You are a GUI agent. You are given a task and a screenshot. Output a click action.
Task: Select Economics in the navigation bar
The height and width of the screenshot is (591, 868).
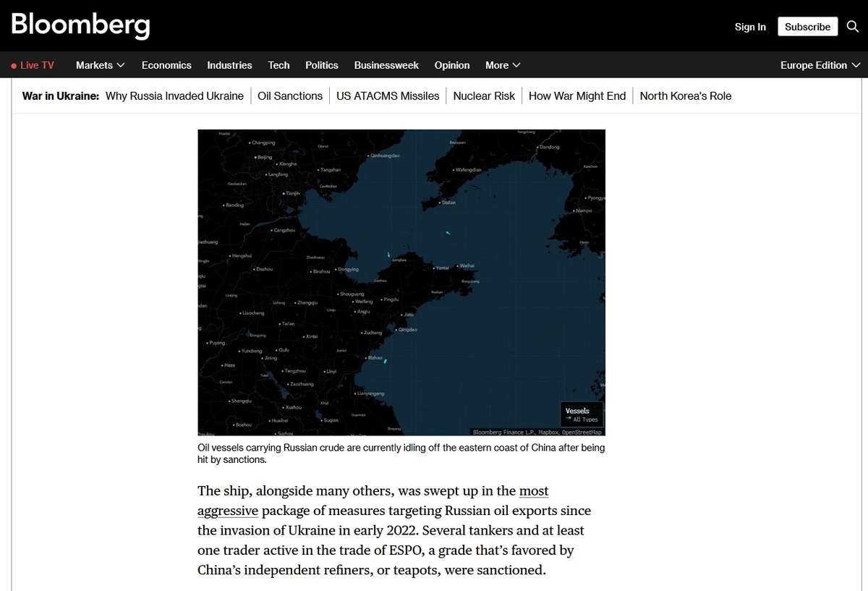(166, 65)
